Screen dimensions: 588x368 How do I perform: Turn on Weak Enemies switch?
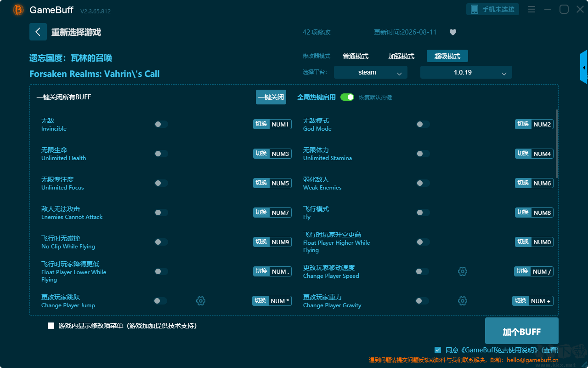pyautogui.click(x=423, y=183)
